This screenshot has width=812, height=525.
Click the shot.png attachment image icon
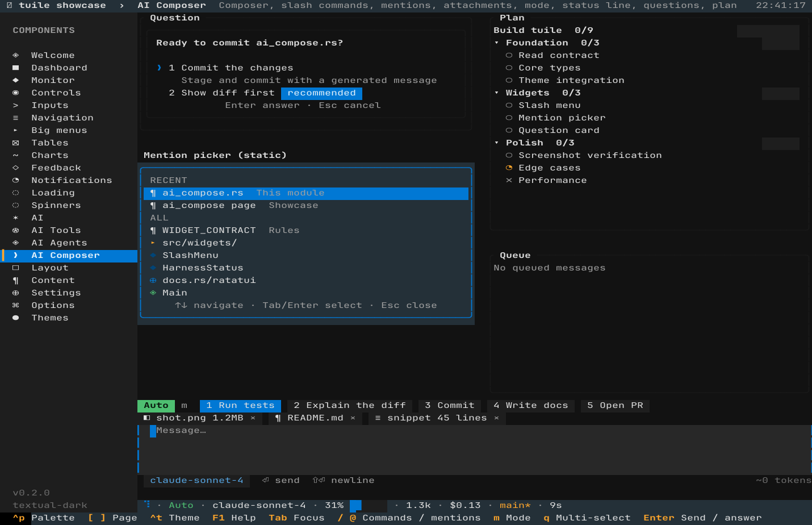pyautogui.click(x=147, y=418)
